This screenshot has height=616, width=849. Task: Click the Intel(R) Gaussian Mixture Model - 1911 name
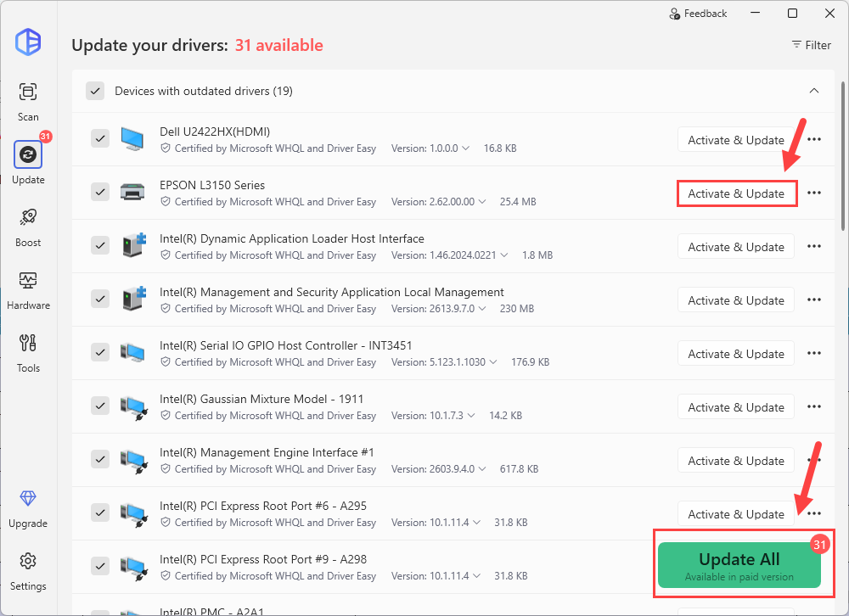click(261, 399)
